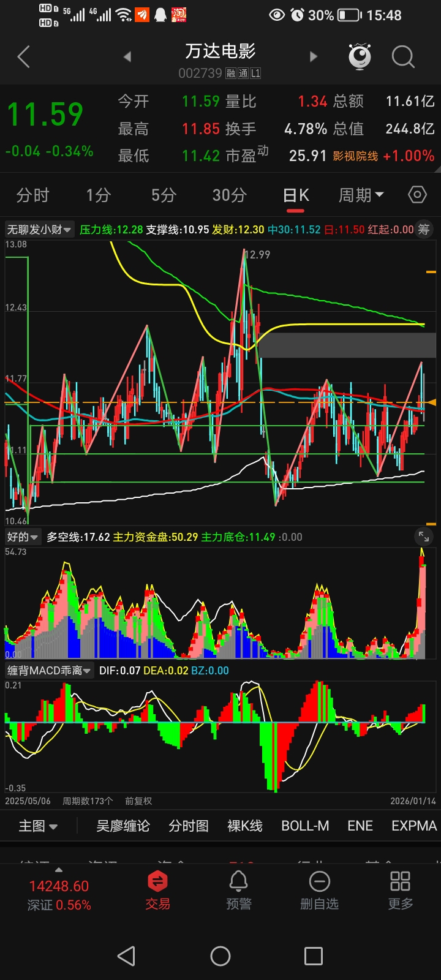Tap 前复权 adjustment label

pos(138,801)
